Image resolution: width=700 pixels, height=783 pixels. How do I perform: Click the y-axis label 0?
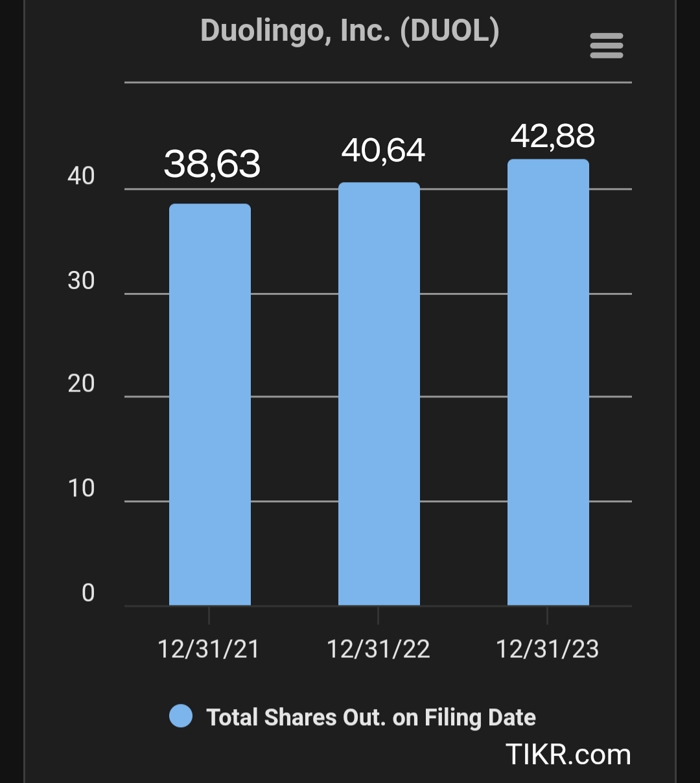tap(88, 592)
